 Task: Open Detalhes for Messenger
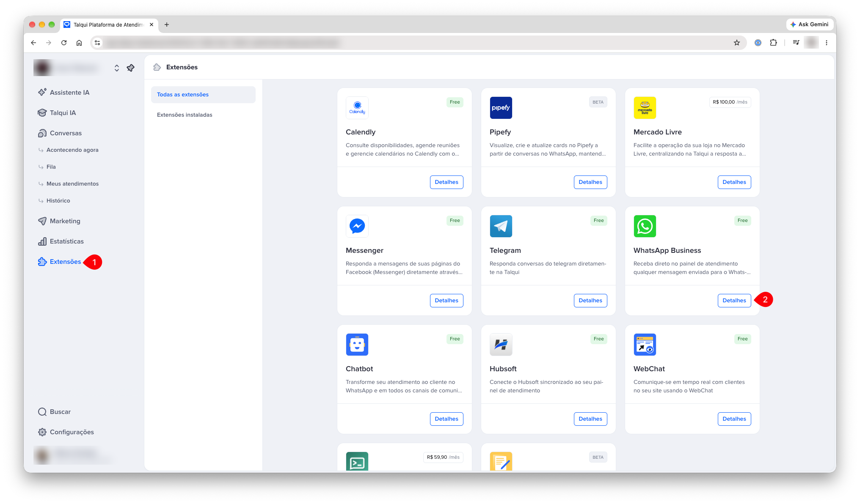point(447,300)
